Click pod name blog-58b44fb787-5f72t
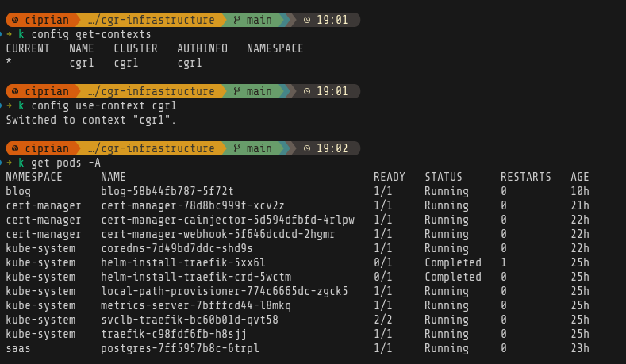The image size is (626, 364). 167,192
